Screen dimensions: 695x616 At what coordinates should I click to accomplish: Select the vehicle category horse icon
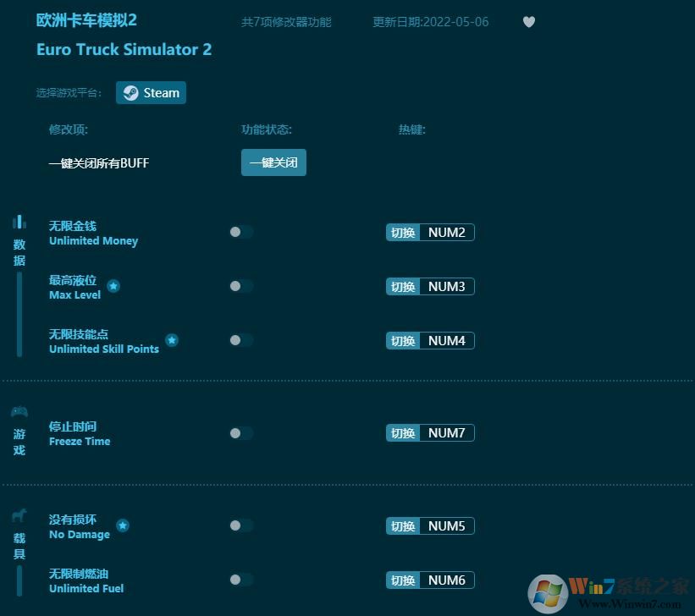coord(19,515)
